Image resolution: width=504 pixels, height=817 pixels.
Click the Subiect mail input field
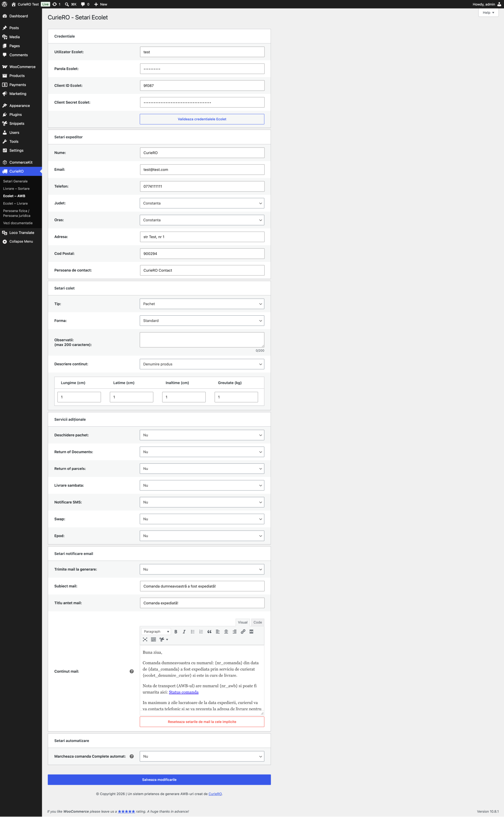pos(202,586)
